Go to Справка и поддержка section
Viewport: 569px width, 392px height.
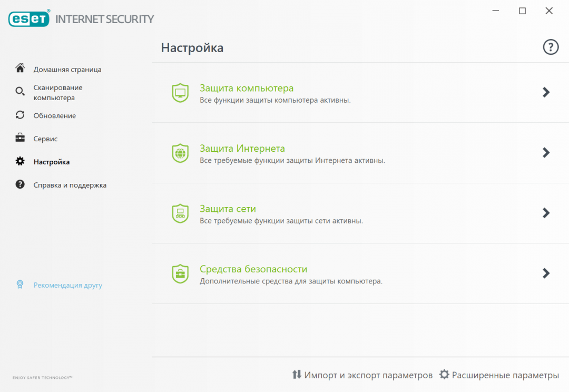point(70,185)
